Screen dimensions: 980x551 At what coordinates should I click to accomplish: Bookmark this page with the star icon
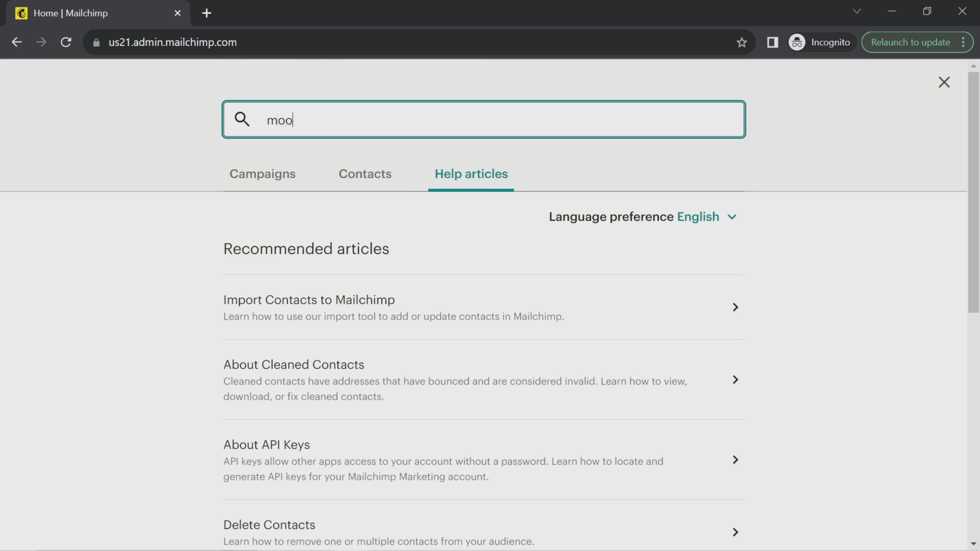coord(741,42)
